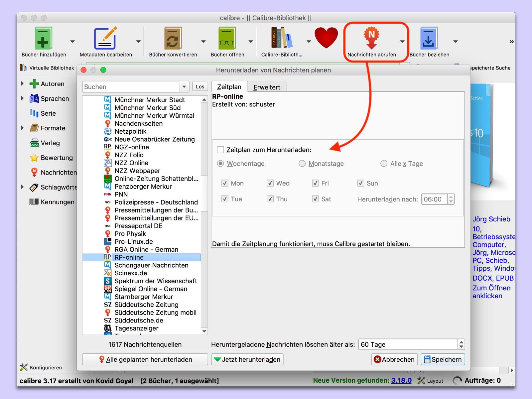Click the Bücher konvertieren icon
Viewport: 532px width, 399px height.
173,39
